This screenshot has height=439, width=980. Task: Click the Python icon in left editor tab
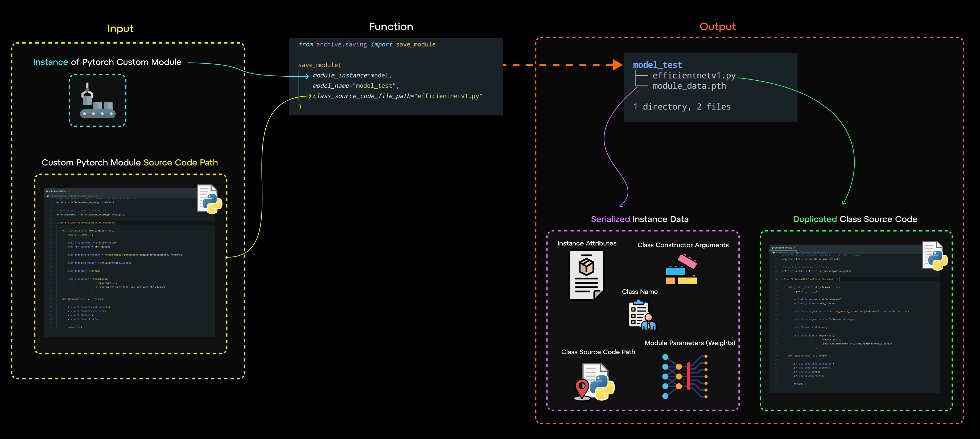[x=48, y=190]
